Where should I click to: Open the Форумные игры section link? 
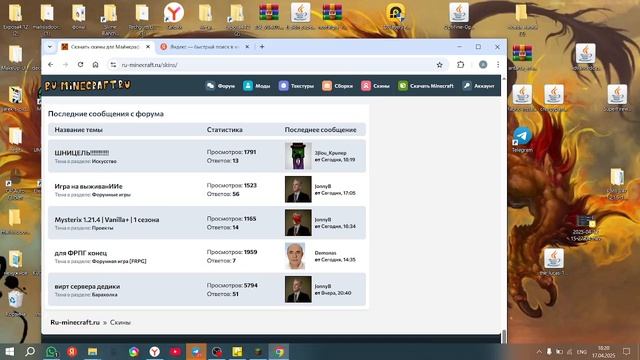pos(111,195)
